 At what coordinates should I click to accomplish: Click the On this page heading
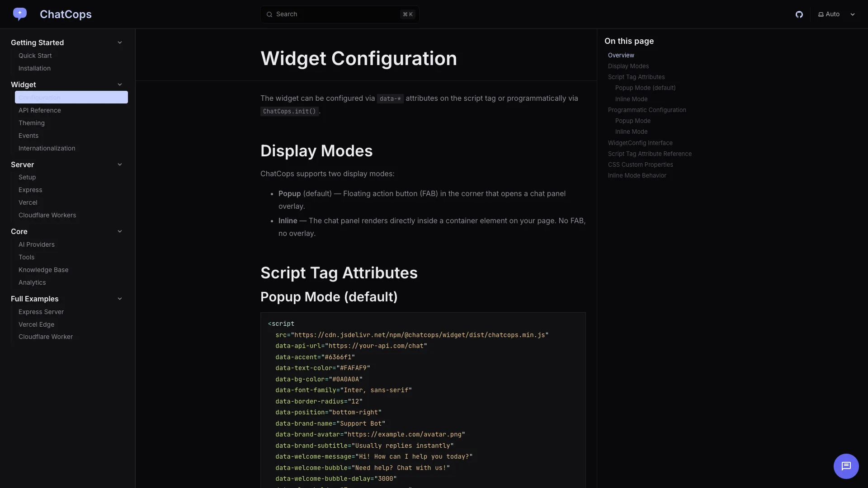pyautogui.click(x=629, y=41)
